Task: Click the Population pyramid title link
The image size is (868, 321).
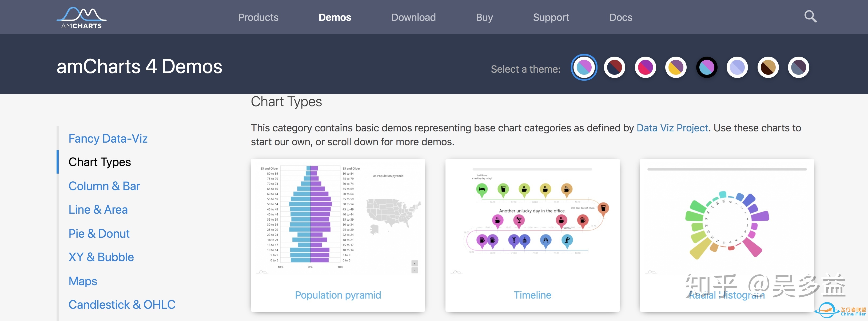Action: 338,295
